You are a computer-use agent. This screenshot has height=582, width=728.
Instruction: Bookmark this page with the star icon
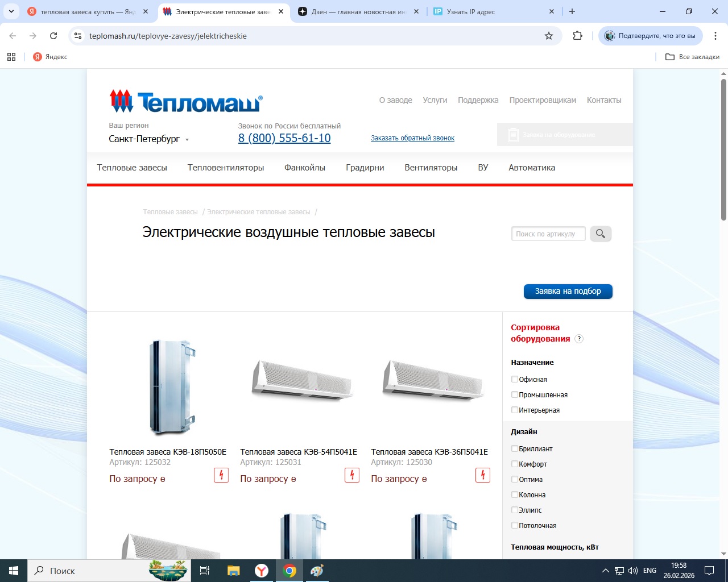549,36
